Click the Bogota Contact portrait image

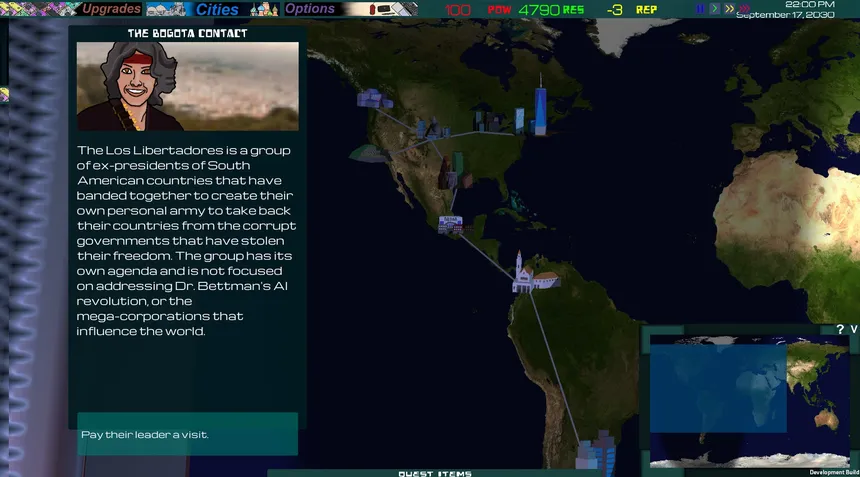tap(188, 86)
